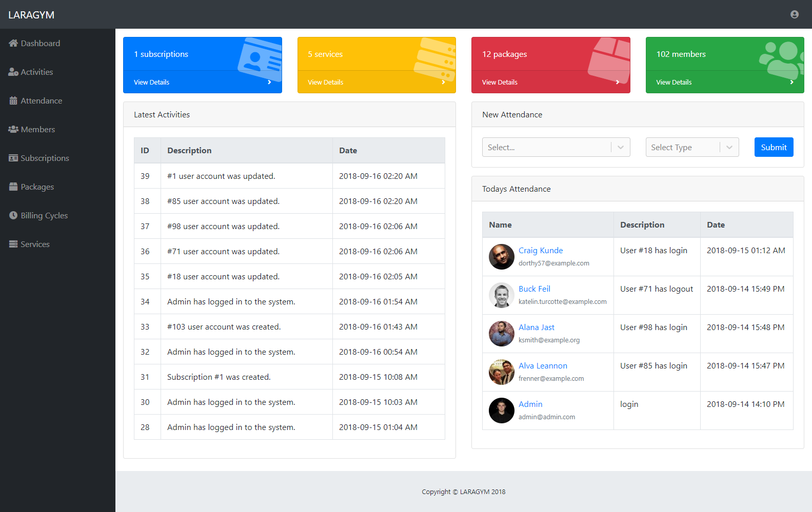
Task: Click Alva Leannon's avatar photo
Action: [x=502, y=372]
